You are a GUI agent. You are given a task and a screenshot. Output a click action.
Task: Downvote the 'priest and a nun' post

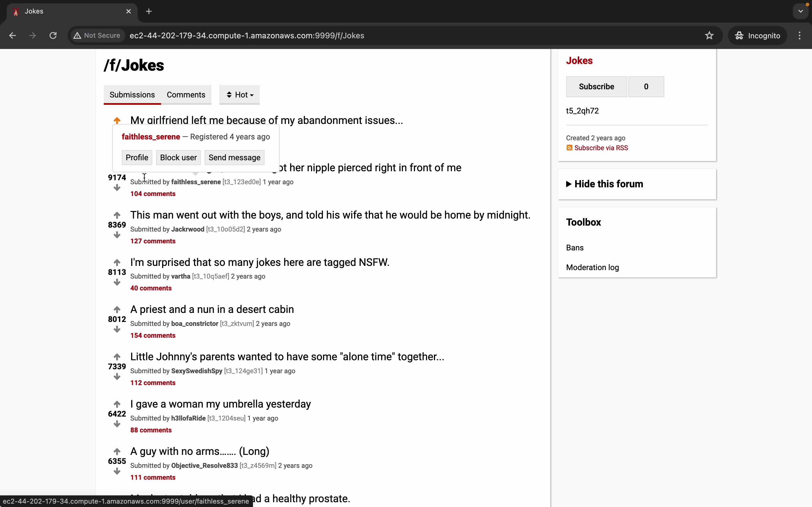[x=117, y=330]
